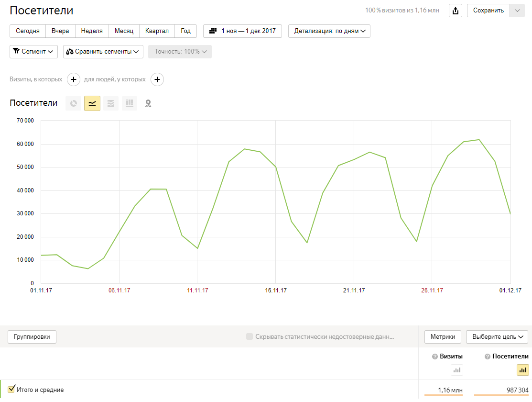Select the Неделя period tab
The width and height of the screenshot is (532, 402).
[92, 31]
